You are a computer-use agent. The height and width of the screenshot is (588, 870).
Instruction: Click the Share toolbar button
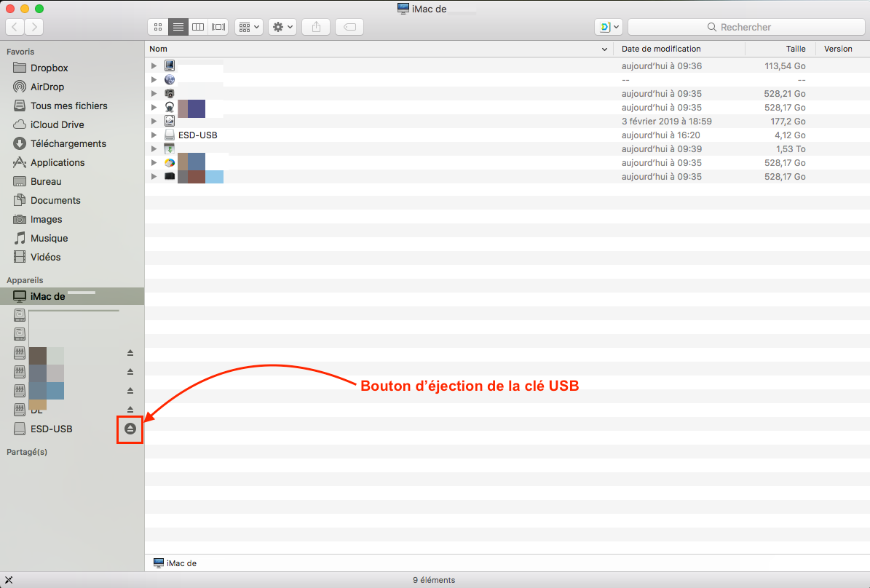(316, 27)
